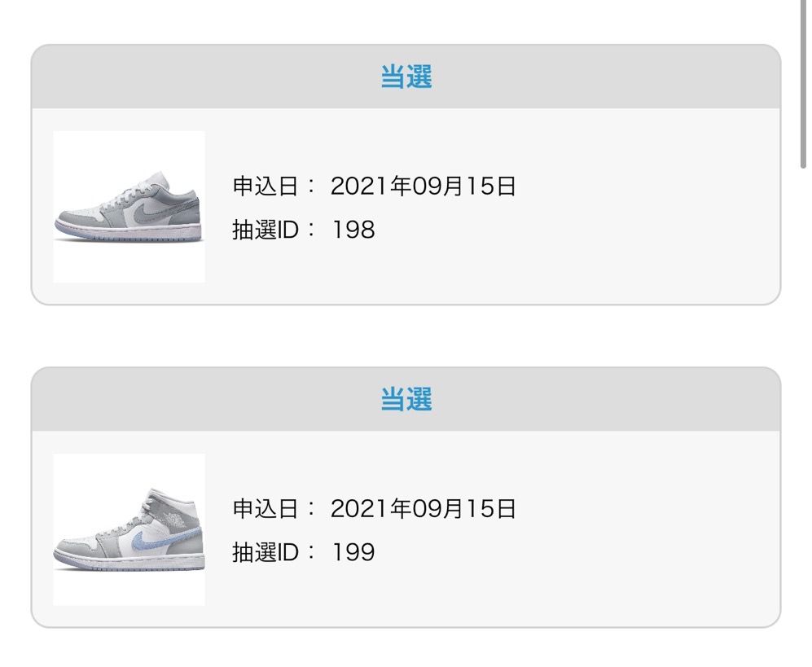This screenshot has height=667, width=812.
Task: Open the low-top gray sneaker thumbnail
Action: (x=129, y=207)
